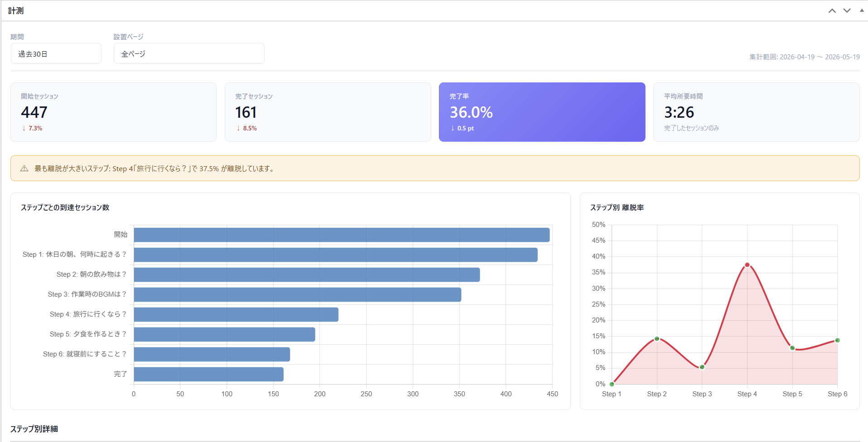Click the green Step 5 data point

click(x=792, y=348)
